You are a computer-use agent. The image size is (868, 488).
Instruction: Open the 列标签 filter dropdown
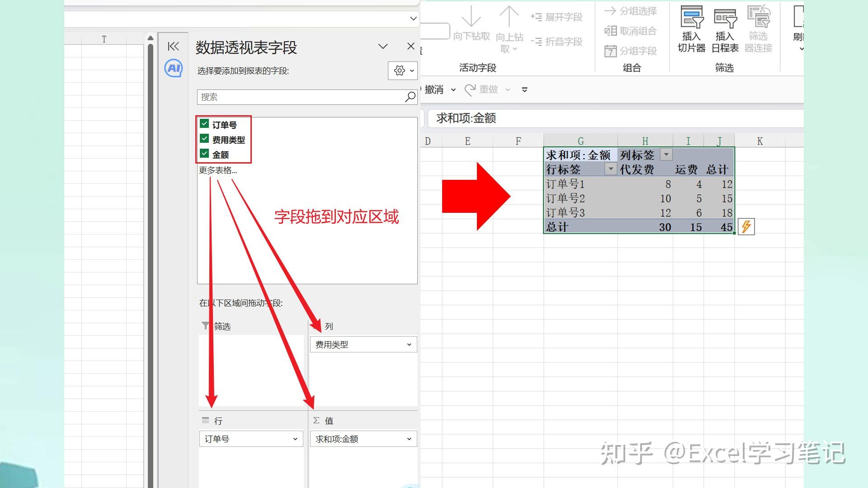tap(665, 155)
